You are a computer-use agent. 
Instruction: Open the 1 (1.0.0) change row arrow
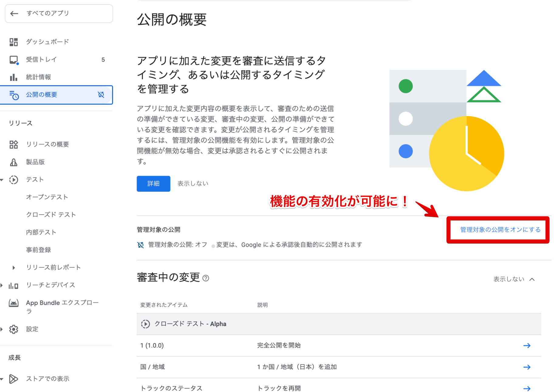[527, 346]
